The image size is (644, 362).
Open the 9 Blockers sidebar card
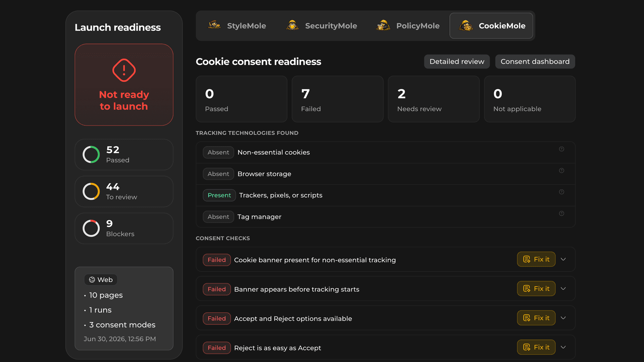point(124,228)
